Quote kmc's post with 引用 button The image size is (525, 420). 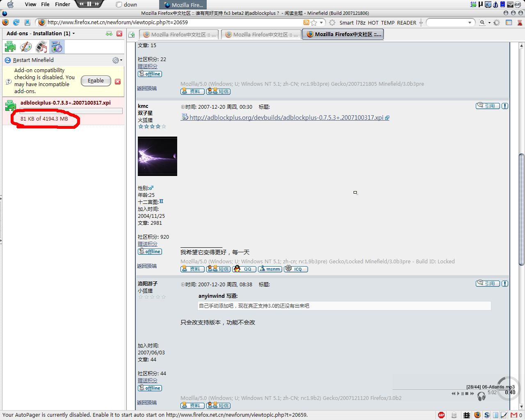[487, 106]
